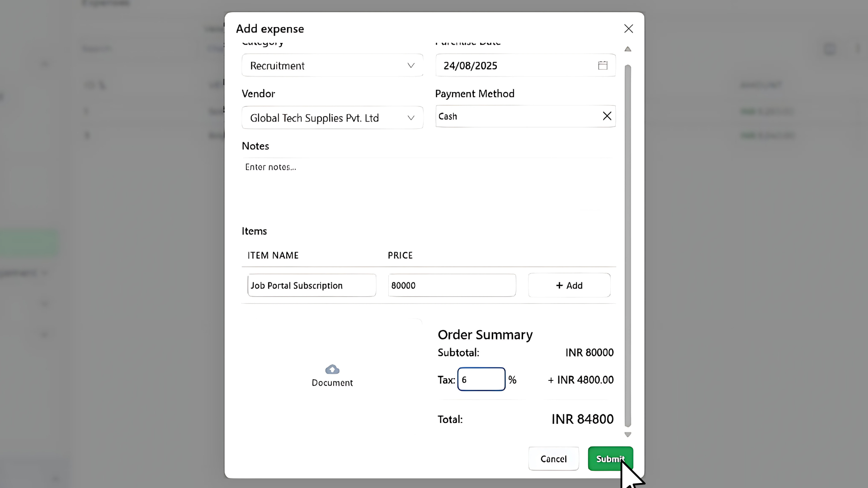Click the Document upload label
Viewport: 868px width, 488px height.
coord(332,383)
